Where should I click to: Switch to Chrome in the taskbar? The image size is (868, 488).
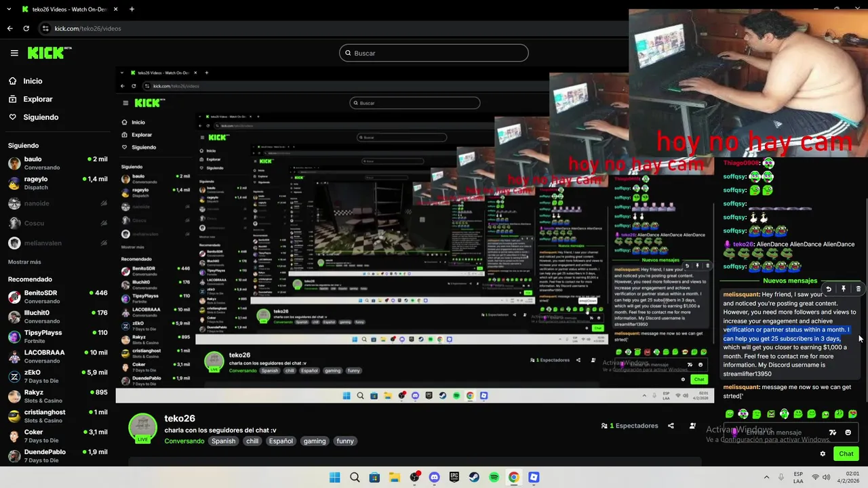pos(514,477)
